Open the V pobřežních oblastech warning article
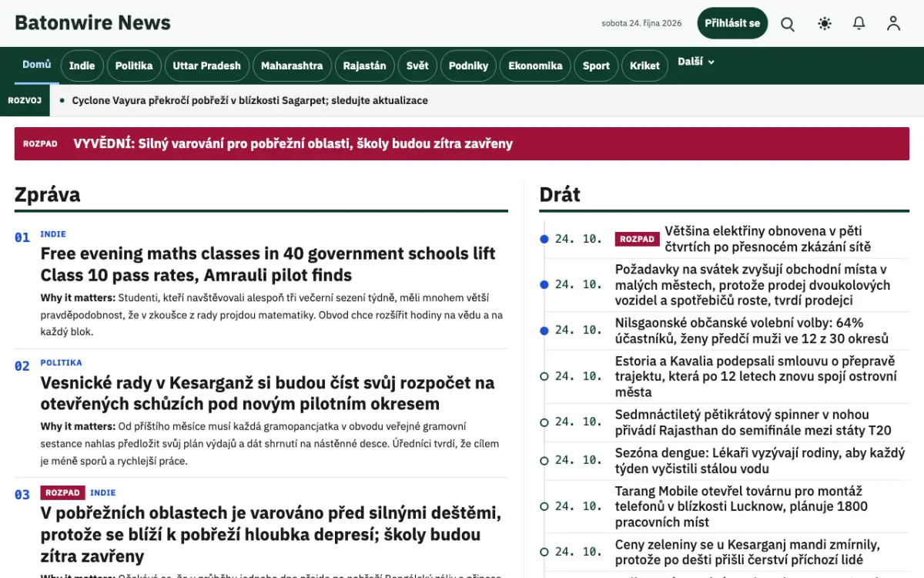Viewport: 924px width, 578px height. [x=271, y=534]
